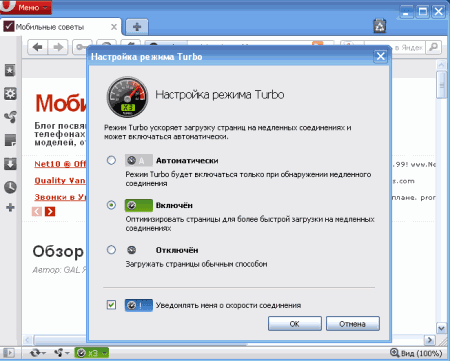Image resolution: width=450 pixels, height=361 pixels.
Task: Click the blue notification Turbo icon
Action: coord(139,305)
